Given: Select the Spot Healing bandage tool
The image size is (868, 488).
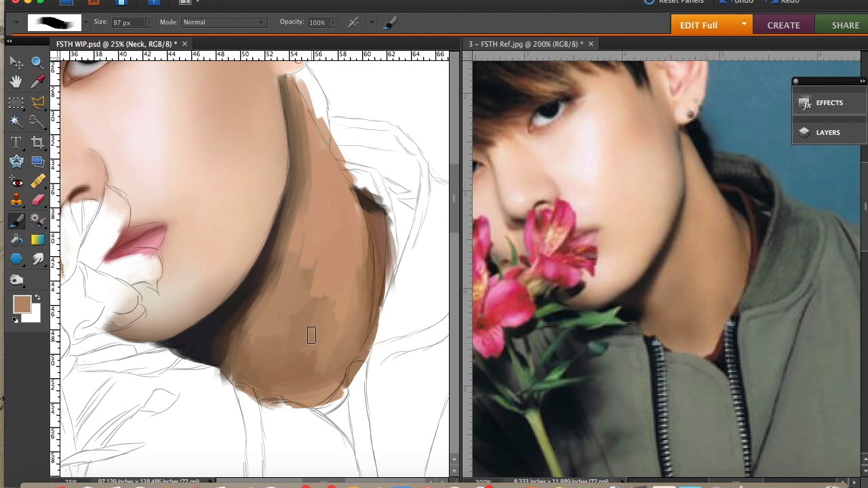Looking at the screenshot, I should pos(37,182).
